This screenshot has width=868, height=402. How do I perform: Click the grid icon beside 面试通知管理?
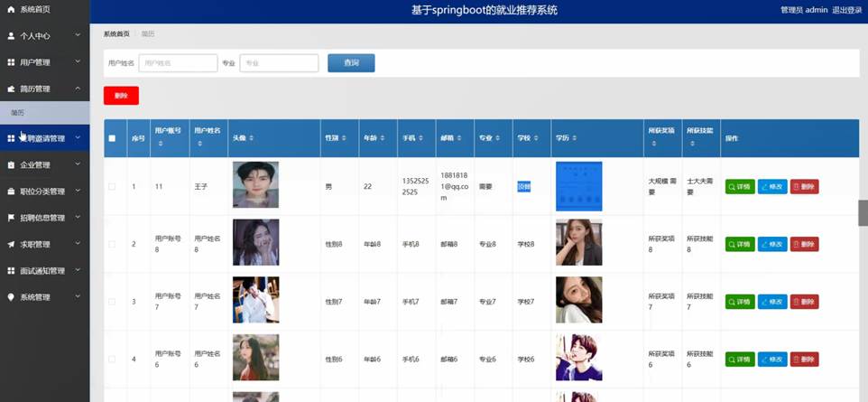pos(11,271)
